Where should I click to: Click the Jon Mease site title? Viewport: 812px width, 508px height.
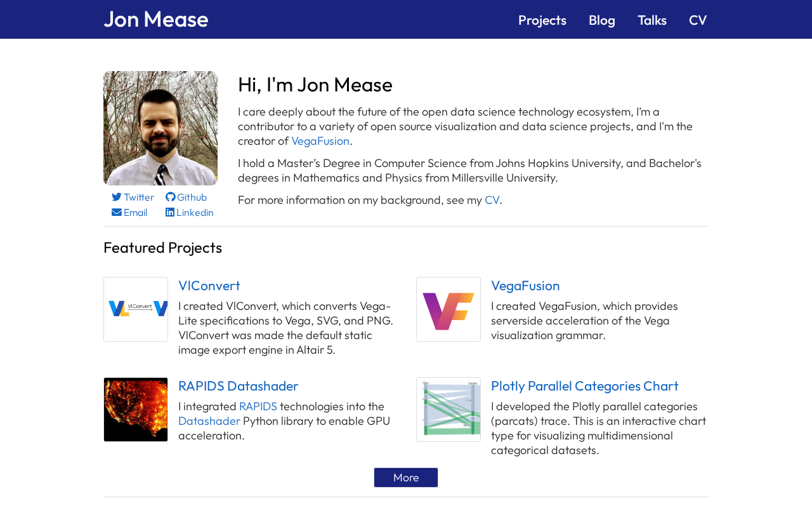156,19
